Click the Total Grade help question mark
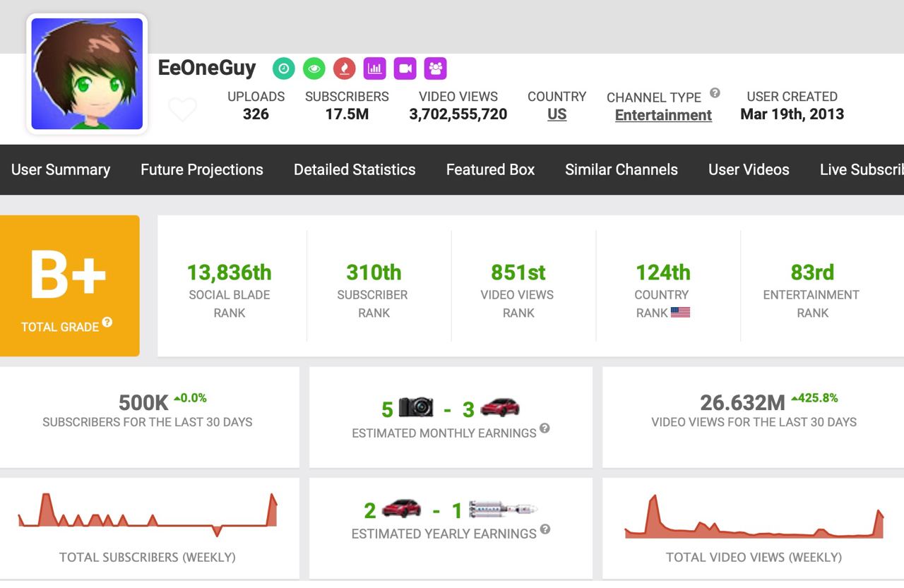This screenshot has width=904, height=588. point(107,322)
